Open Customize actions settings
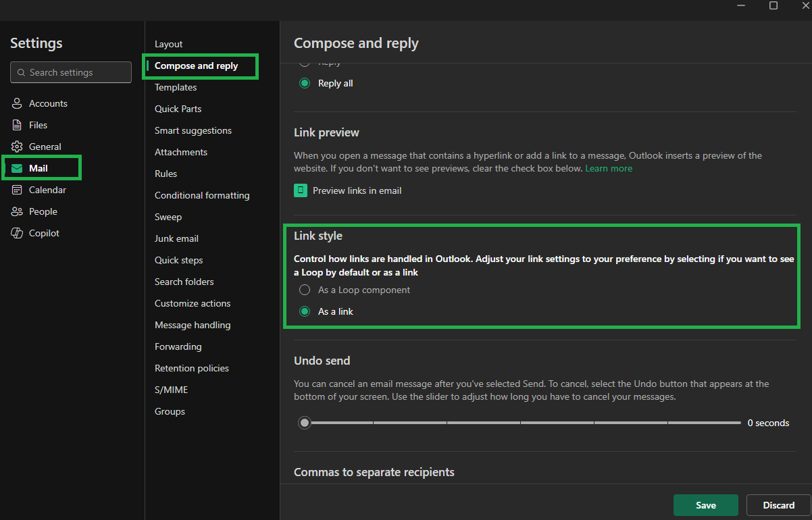This screenshot has width=812, height=520. tap(193, 303)
